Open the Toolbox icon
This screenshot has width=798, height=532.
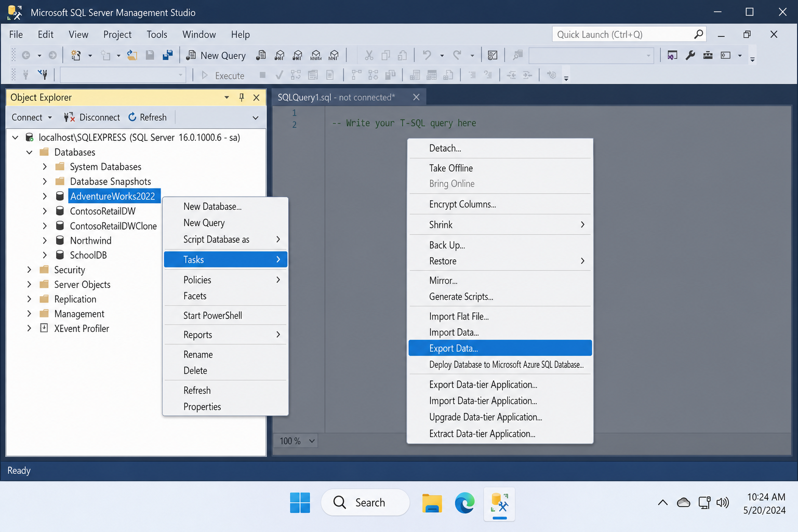[x=708, y=55]
